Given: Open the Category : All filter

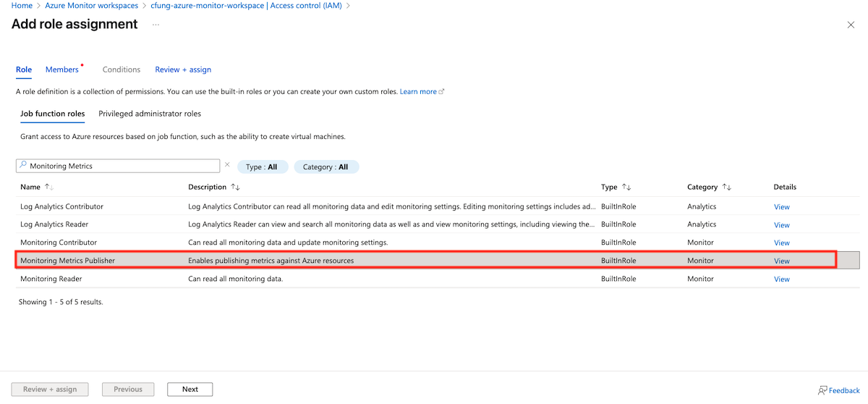Looking at the screenshot, I should tap(325, 167).
